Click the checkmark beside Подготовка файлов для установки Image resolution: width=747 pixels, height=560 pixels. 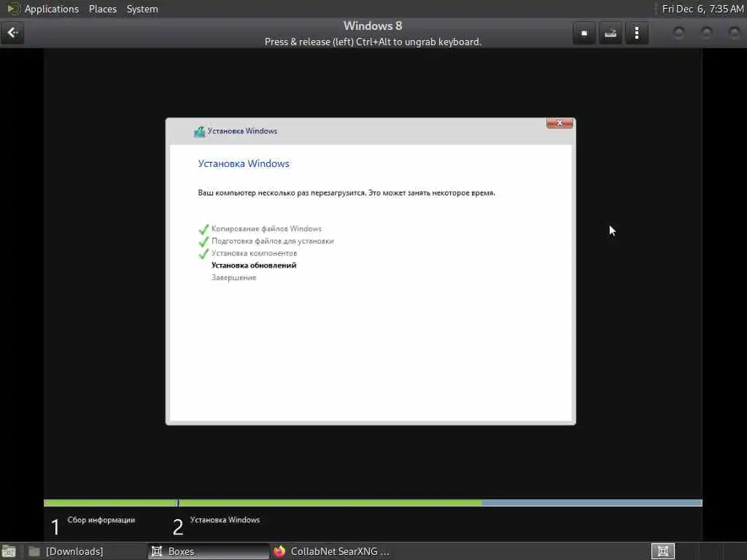[x=204, y=241]
